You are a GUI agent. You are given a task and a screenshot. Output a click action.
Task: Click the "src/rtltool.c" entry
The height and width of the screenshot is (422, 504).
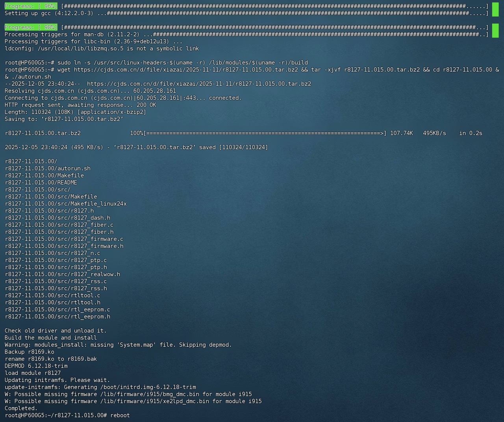pos(53,296)
